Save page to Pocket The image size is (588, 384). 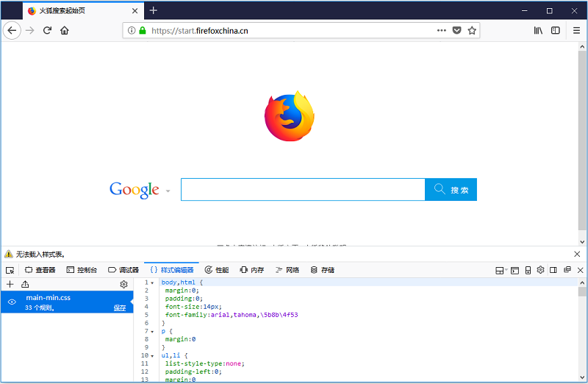point(456,30)
